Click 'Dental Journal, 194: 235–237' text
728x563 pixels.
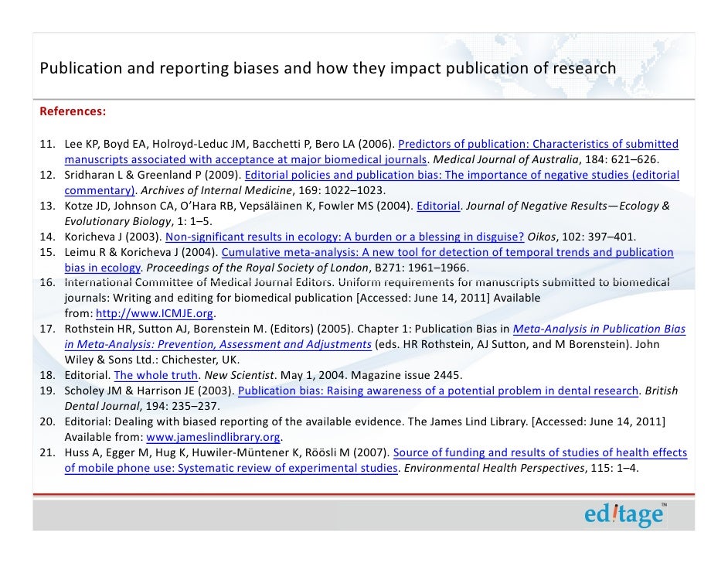pos(141,407)
